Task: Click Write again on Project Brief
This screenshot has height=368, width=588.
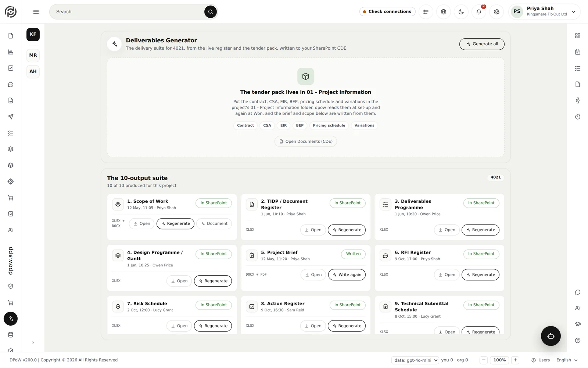Action: (x=347, y=275)
